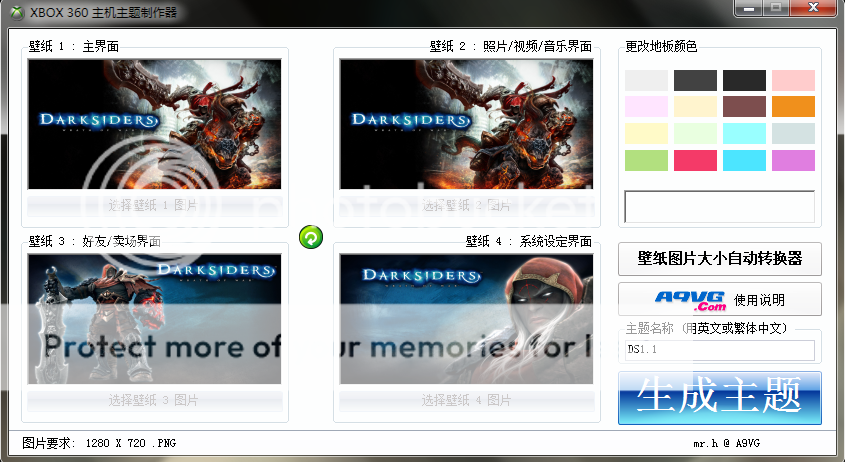Click 选择壁纸 3 图片 button
This screenshot has height=462, width=845.
[153, 400]
